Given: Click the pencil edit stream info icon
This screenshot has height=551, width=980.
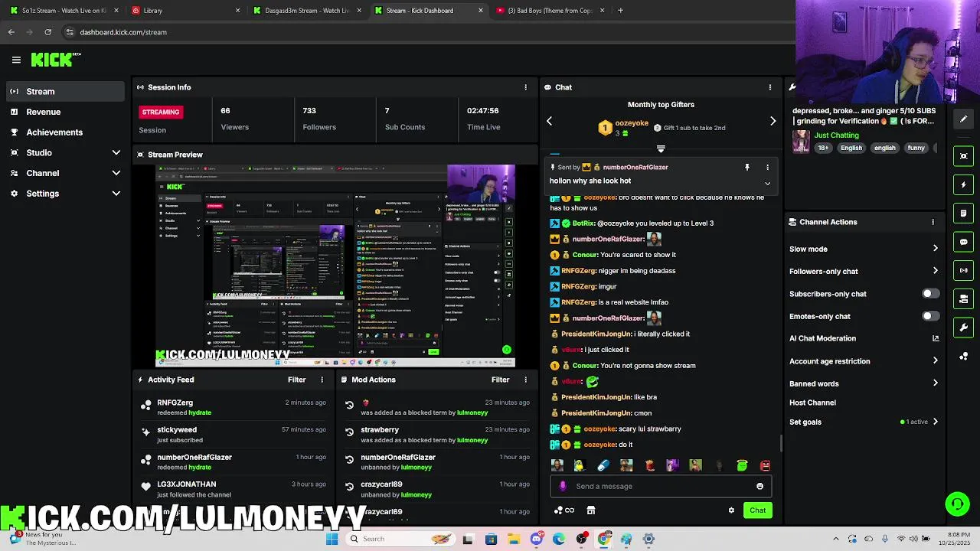Looking at the screenshot, I should (x=963, y=119).
